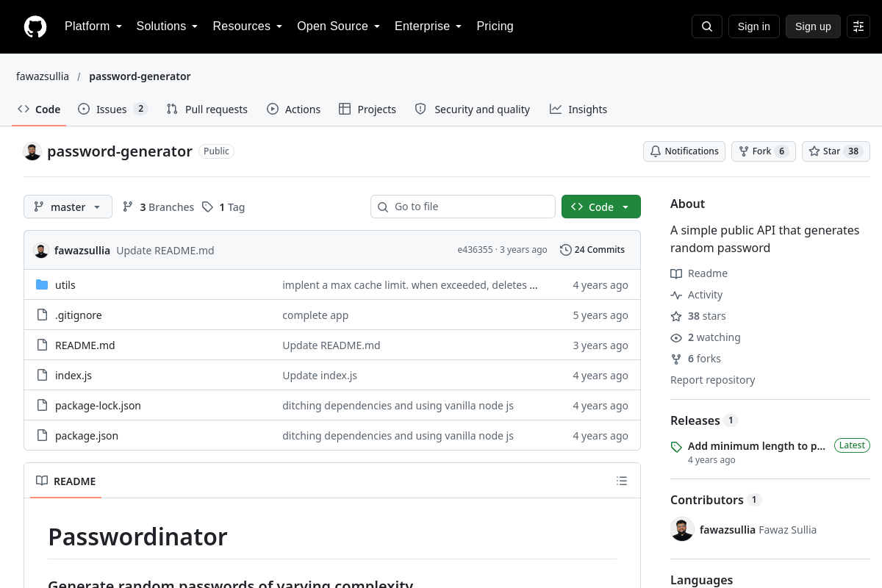882x588 pixels.
Task: Click commit hash e436355
Action: [475, 250]
